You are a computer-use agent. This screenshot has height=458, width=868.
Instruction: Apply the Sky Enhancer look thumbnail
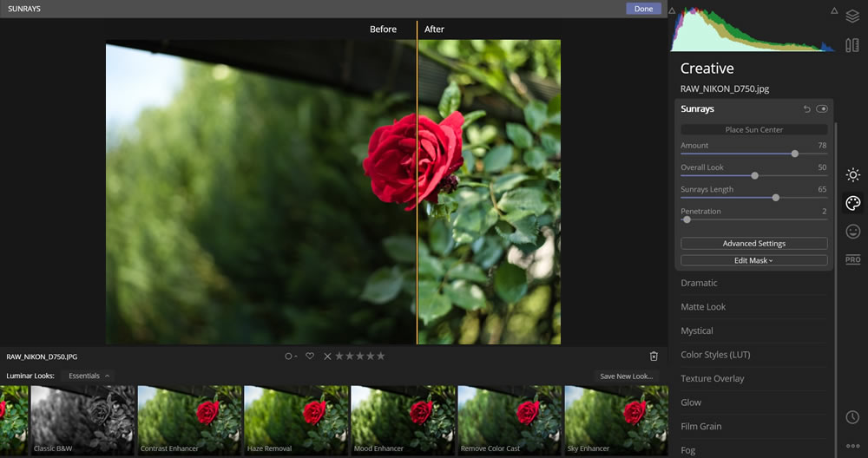[x=616, y=421]
